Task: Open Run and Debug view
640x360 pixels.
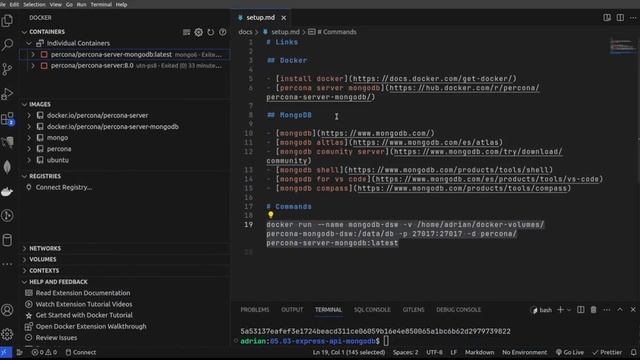Action: pyautogui.click(x=7, y=93)
